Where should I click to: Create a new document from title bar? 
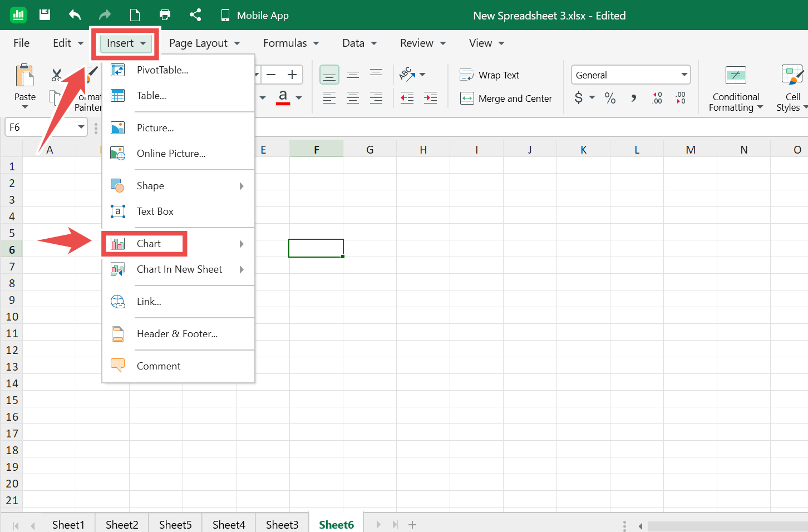[x=135, y=15]
